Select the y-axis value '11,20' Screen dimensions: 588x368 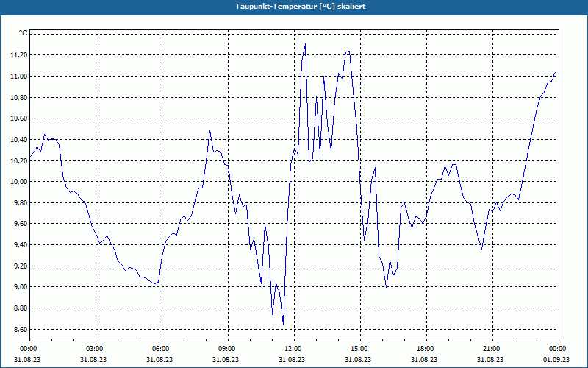coord(19,55)
